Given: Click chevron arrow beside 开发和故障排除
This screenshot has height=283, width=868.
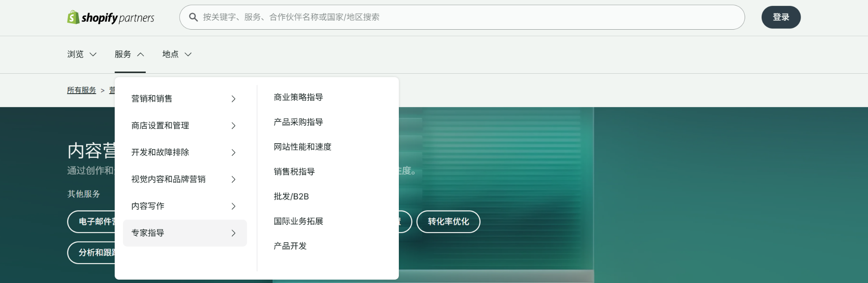Looking at the screenshot, I should tap(233, 153).
